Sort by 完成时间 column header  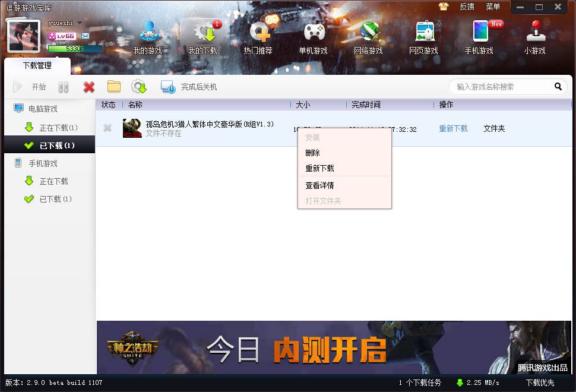[x=366, y=105]
